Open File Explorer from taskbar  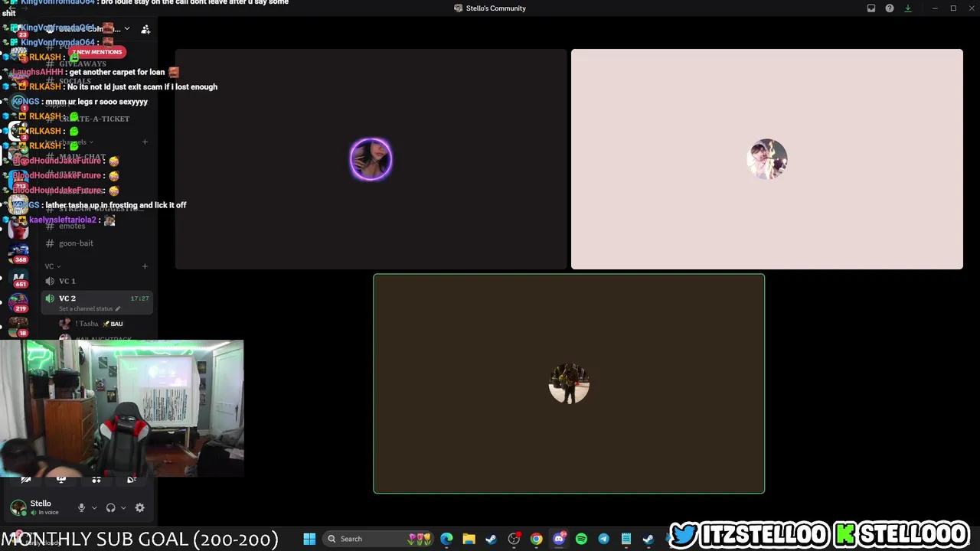[469, 539]
